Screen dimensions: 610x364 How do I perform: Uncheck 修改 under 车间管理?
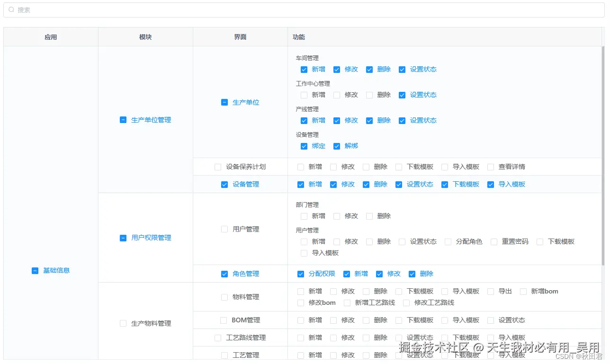click(x=336, y=69)
